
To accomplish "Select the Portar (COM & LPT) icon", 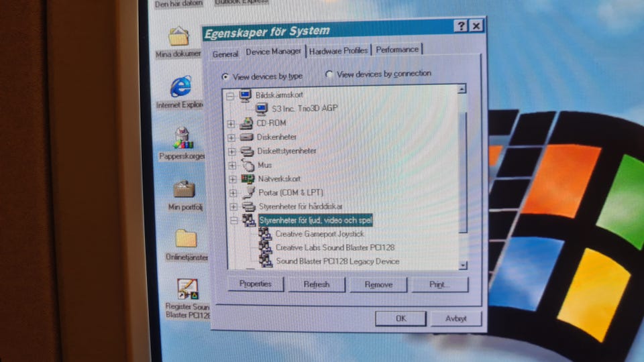I will pos(248,192).
